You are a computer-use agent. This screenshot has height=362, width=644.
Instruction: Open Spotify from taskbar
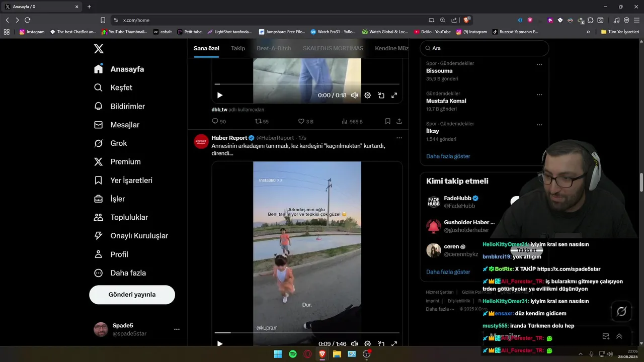pyautogui.click(x=293, y=354)
